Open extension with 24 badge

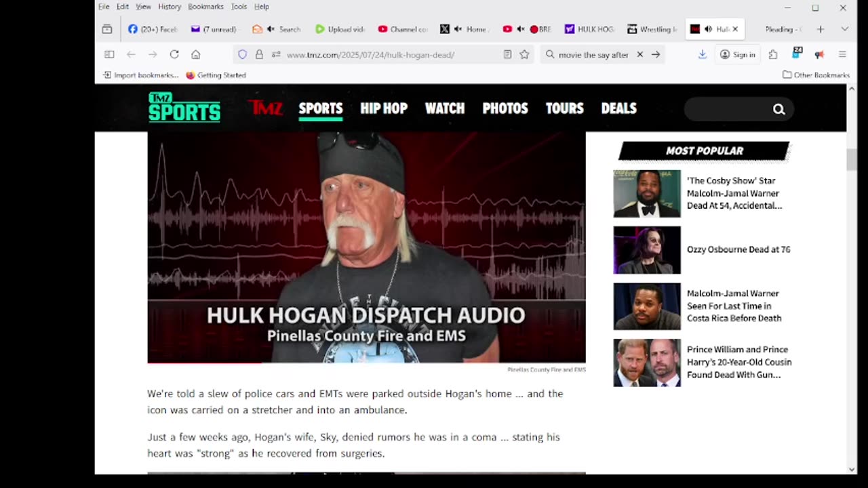pyautogui.click(x=797, y=54)
